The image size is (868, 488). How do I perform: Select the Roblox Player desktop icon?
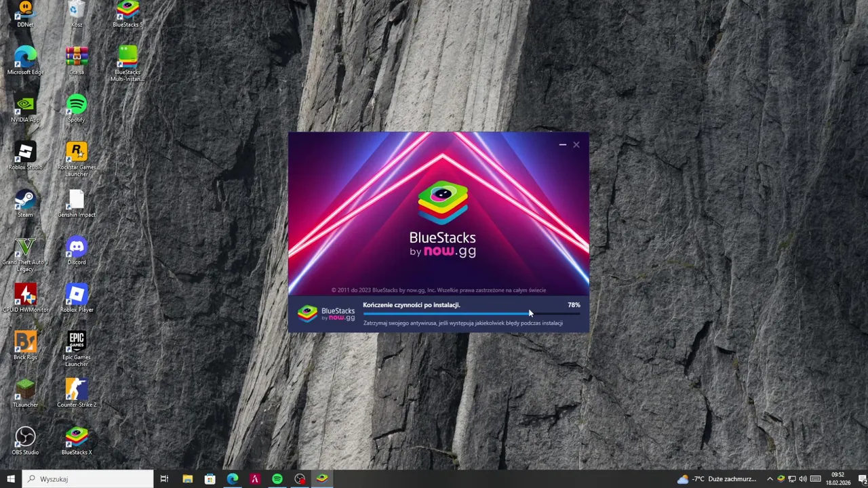77,298
